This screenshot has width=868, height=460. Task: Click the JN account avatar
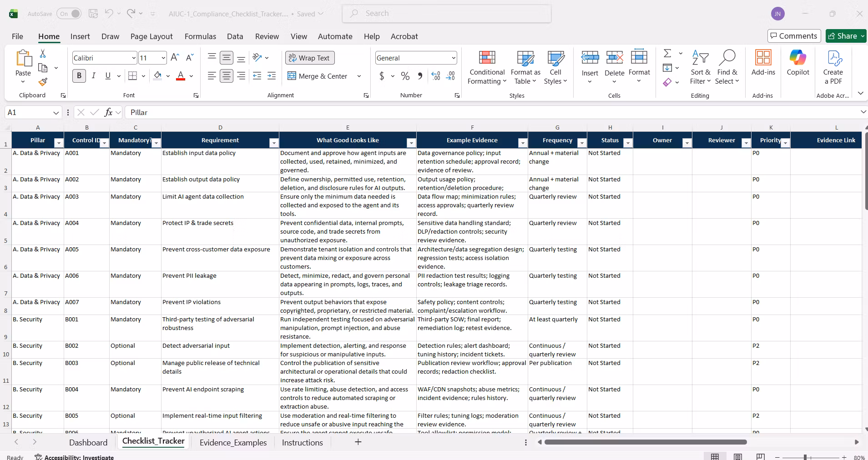[x=778, y=14]
